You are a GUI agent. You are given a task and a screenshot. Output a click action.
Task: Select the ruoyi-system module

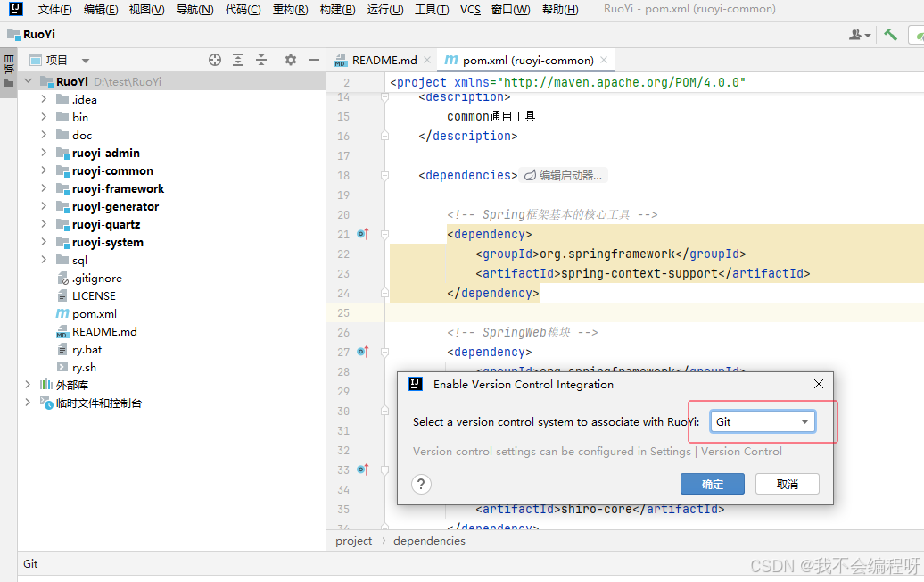tap(108, 243)
